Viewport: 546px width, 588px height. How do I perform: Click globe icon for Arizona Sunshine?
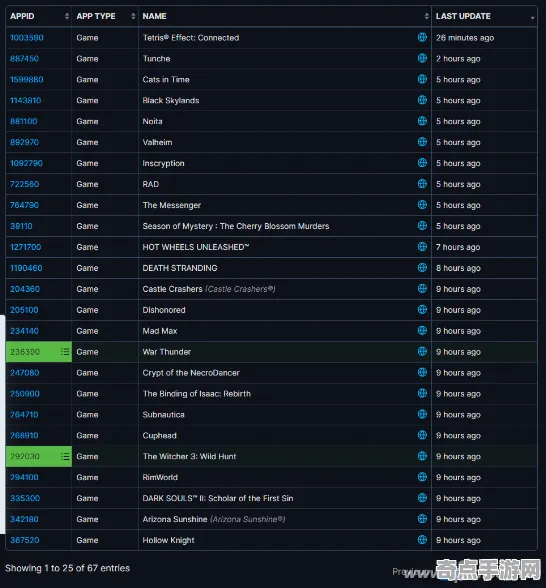coord(422,519)
